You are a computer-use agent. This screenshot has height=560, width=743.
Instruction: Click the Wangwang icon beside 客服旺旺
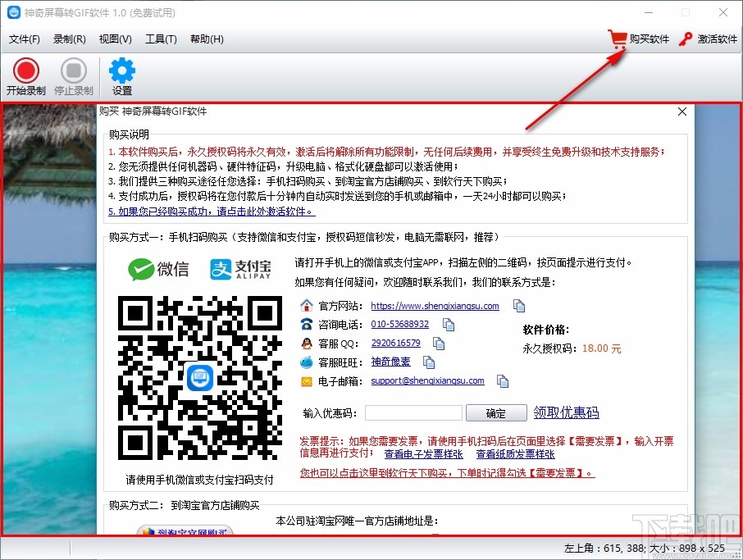pos(307,362)
